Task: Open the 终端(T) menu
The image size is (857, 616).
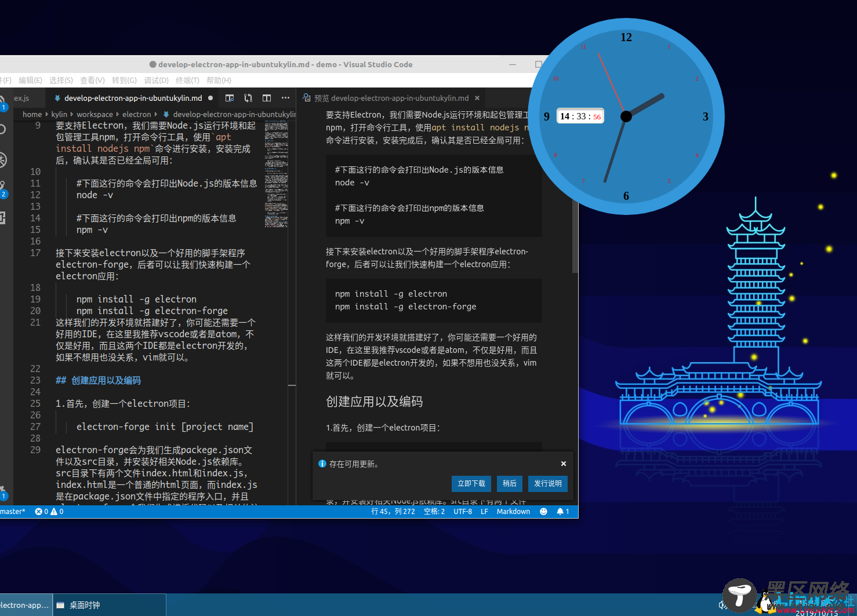Action: [x=187, y=81]
